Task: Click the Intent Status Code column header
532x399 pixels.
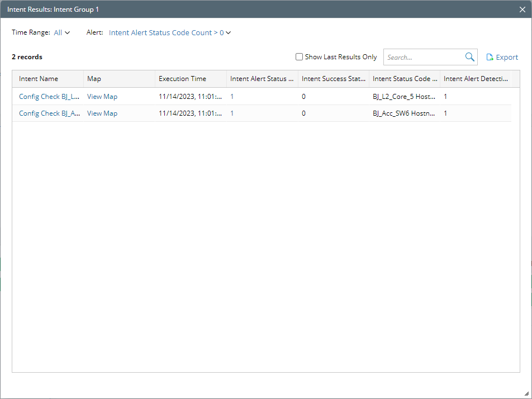Action: 405,79
